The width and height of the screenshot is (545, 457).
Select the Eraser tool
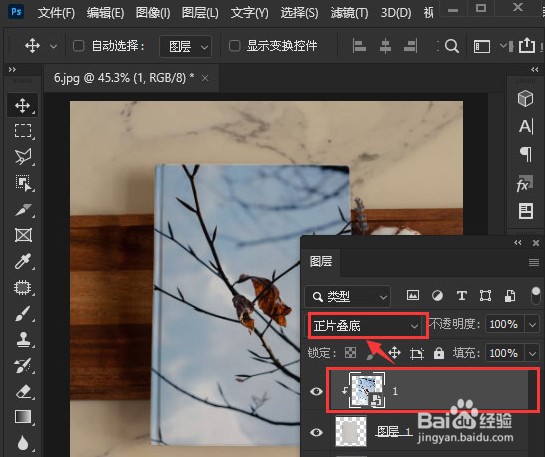click(23, 391)
